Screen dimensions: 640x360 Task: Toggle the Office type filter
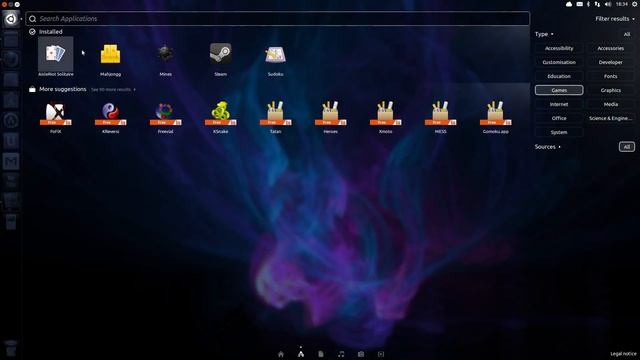click(x=559, y=118)
